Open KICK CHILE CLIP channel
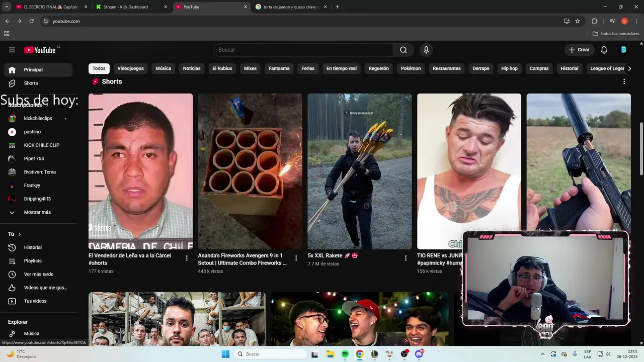644x362 pixels. click(38, 145)
